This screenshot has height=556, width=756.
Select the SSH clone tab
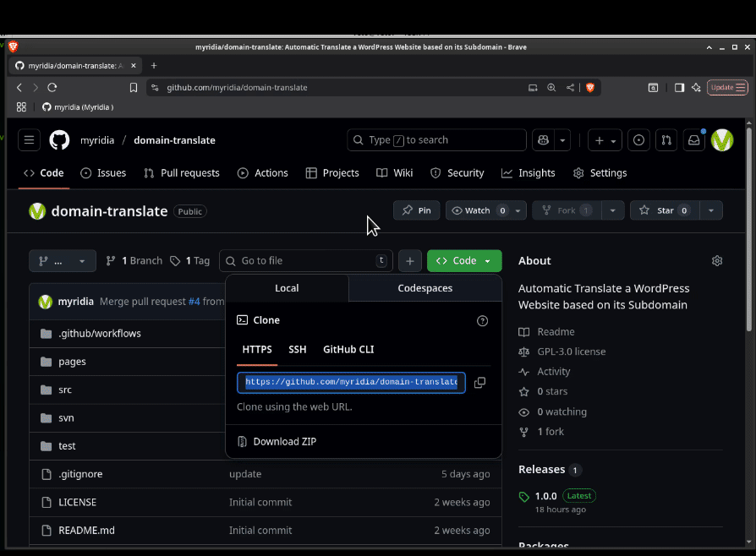(x=297, y=350)
